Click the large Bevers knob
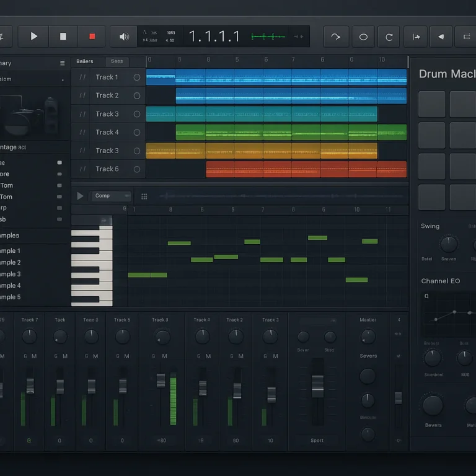This screenshot has height=476, width=476. pos(433,405)
